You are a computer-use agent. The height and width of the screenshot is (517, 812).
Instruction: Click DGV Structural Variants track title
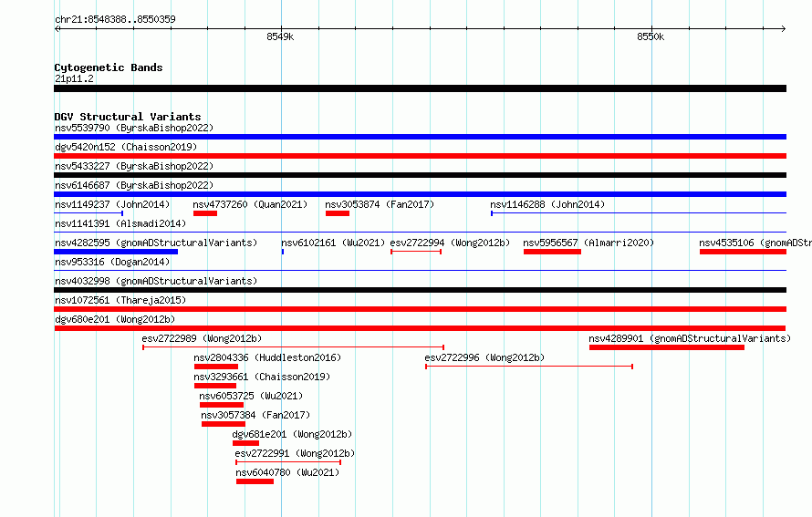pyautogui.click(x=128, y=117)
